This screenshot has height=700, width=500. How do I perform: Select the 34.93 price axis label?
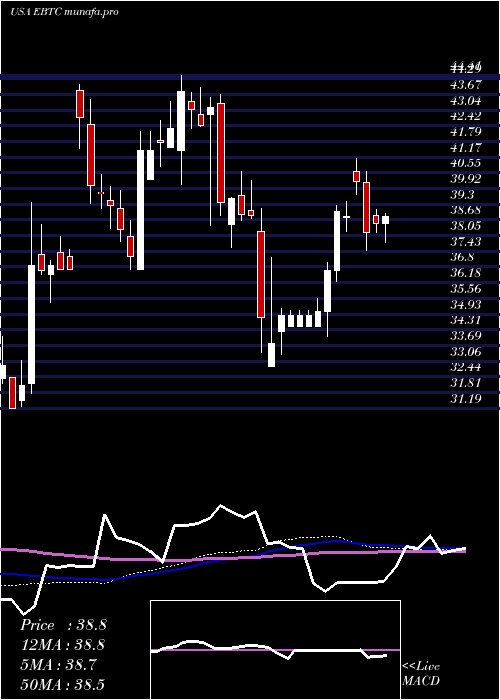466,304
